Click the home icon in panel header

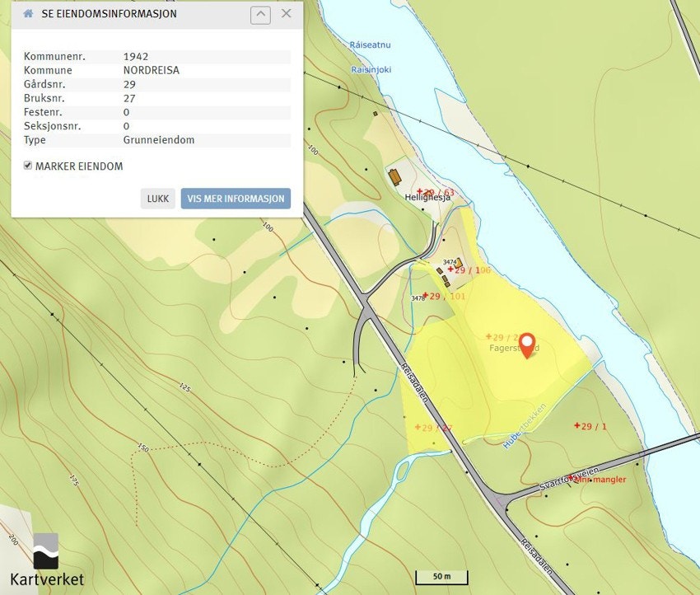coord(28,13)
